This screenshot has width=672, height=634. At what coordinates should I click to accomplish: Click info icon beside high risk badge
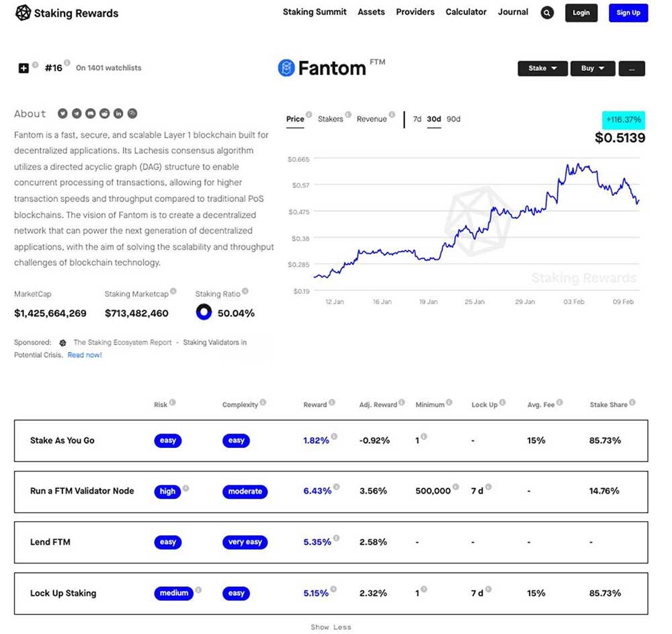tap(185, 488)
